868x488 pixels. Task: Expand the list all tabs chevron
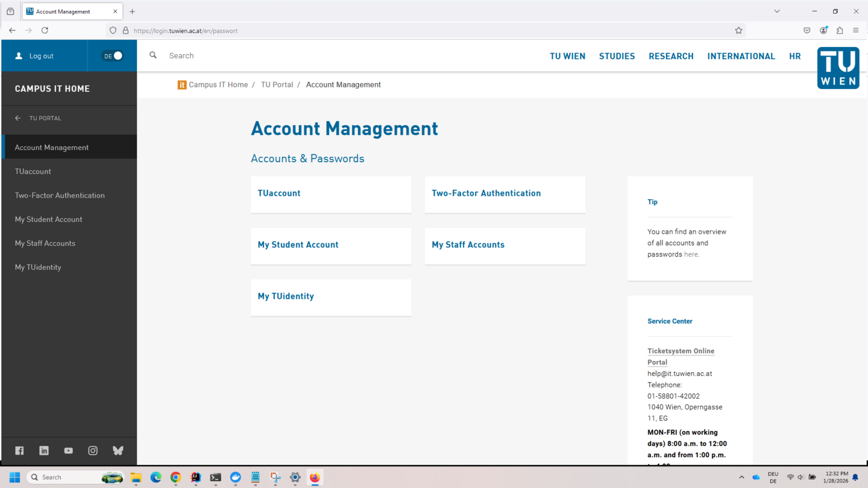[x=777, y=11]
